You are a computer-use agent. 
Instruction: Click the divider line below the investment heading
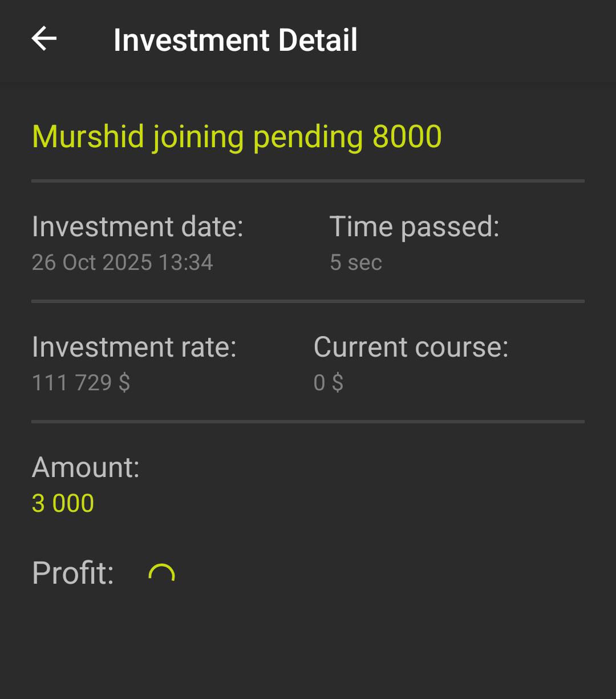(308, 181)
